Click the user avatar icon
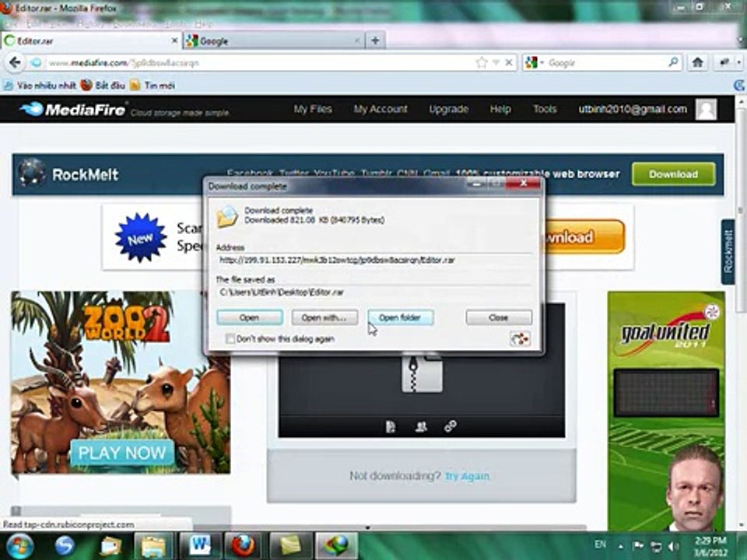 click(x=706, y=110)
